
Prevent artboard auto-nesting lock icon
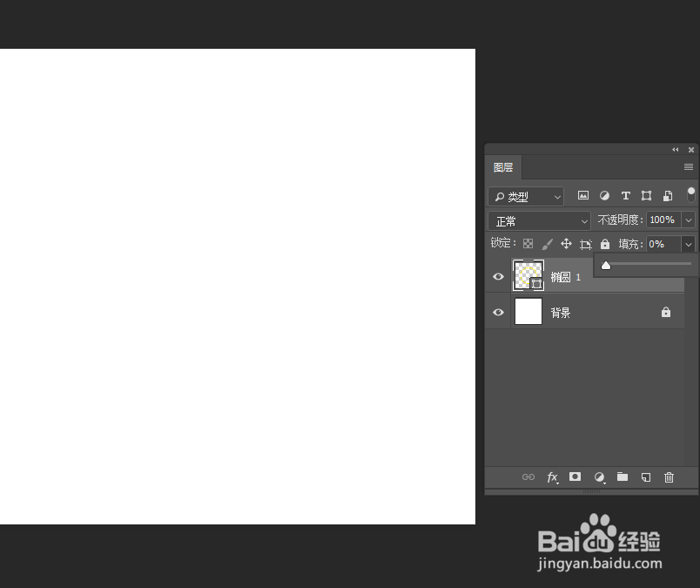tap(586, 244)
